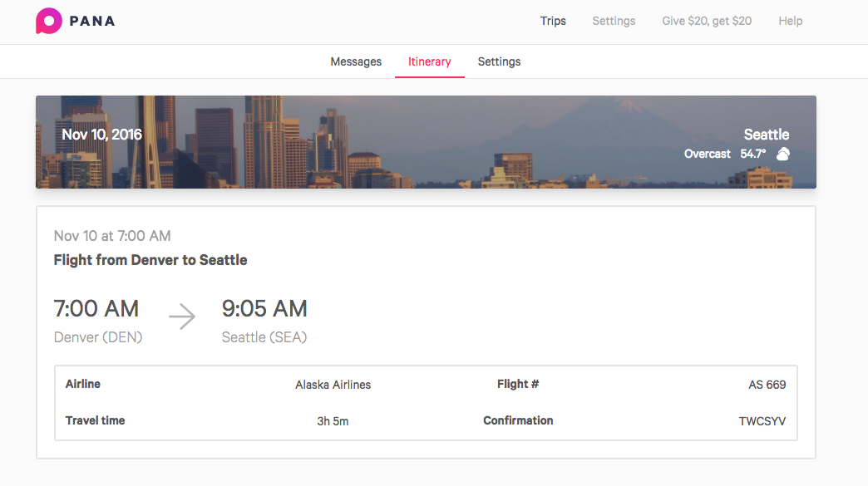
Task: Click the arrow between departure and arrival times
Action: [x=182, y=317]
